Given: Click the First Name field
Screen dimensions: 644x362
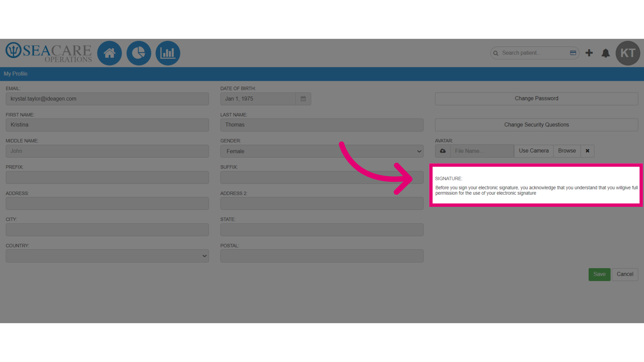Looking at the screenshot, I should point(107,125).
